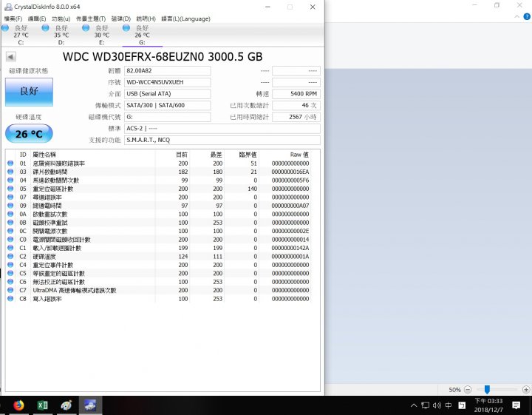This screenshot has height=415, width=532.
Task: Open the 磁碟(D) menu
Action: click(x=120, y=18)
